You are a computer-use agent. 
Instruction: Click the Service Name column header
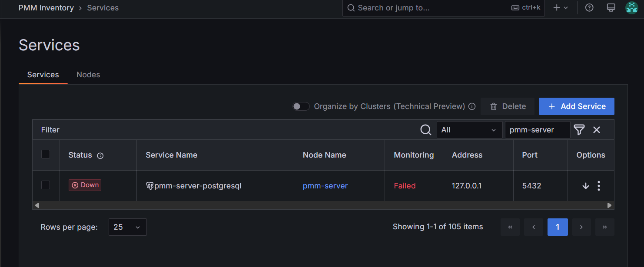pyautogui.click(x=171, y=155)
